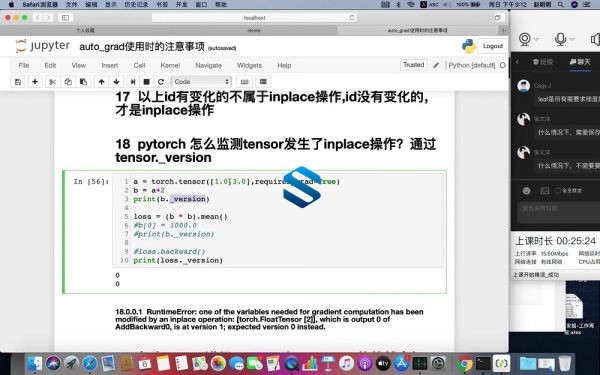
Task: Move the selected cell up with the arrow
Action: 101,82
